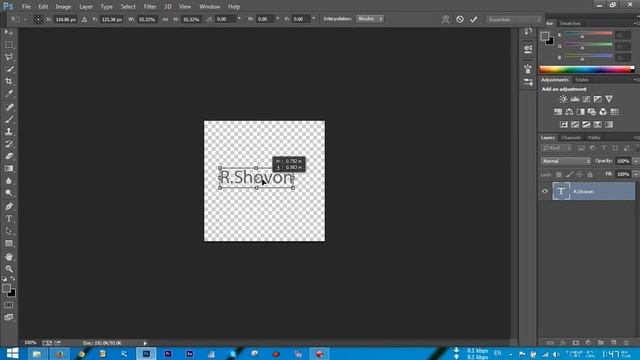Click the W width percentage field
Screen dimensions: 640x360
point(147,19)
